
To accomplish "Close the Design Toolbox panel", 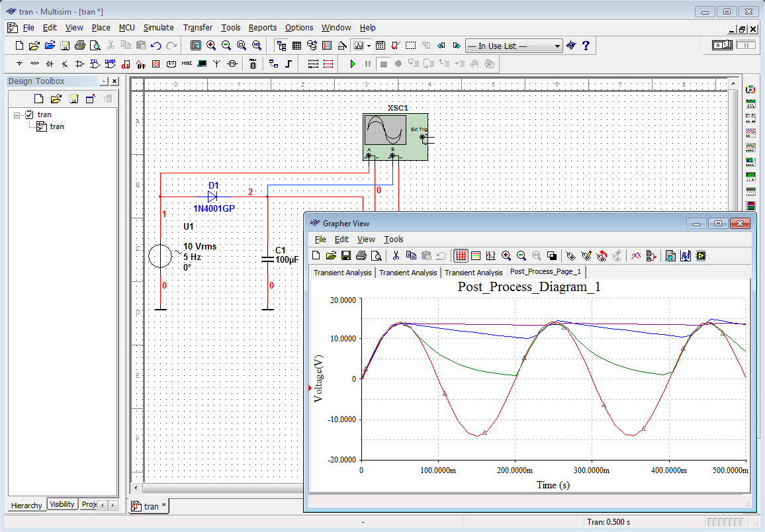I will [114, 81].
